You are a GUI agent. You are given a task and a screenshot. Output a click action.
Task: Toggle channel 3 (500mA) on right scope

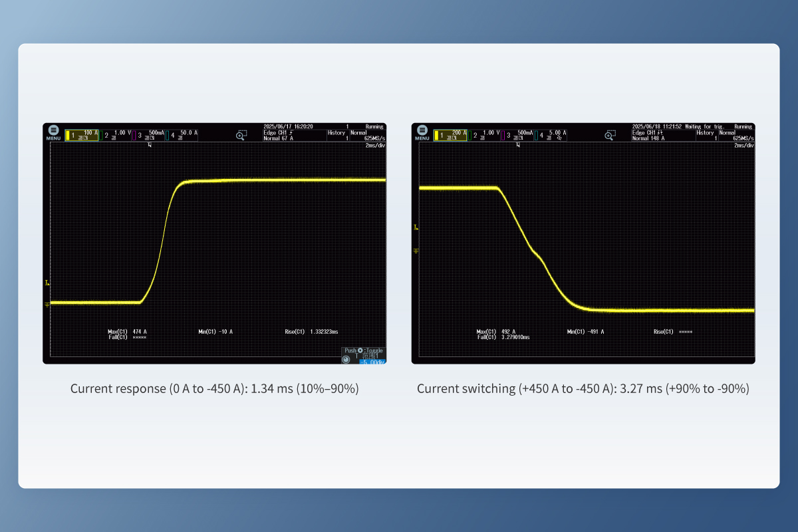coord(517,135)
